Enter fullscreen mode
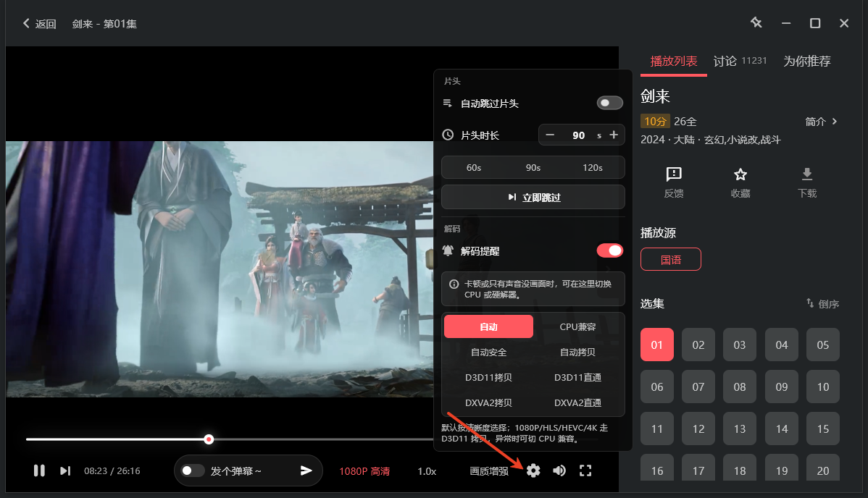This screenshot has width=868, height=498. 585,471
